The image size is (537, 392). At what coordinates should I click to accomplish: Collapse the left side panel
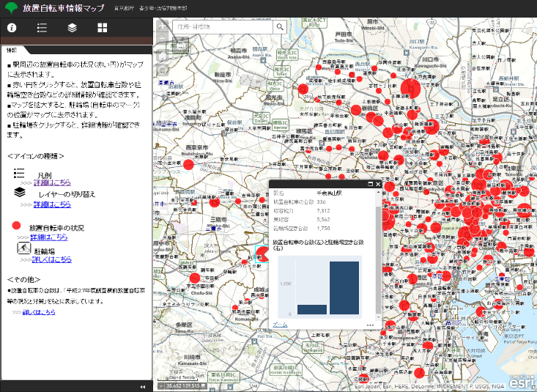(x=142, y=386)
